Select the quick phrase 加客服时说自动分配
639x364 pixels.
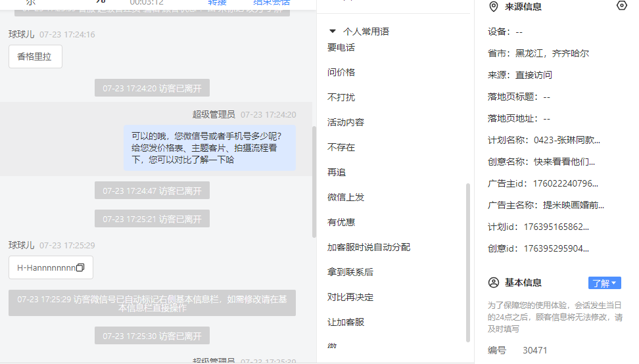[x=369, y=247]
